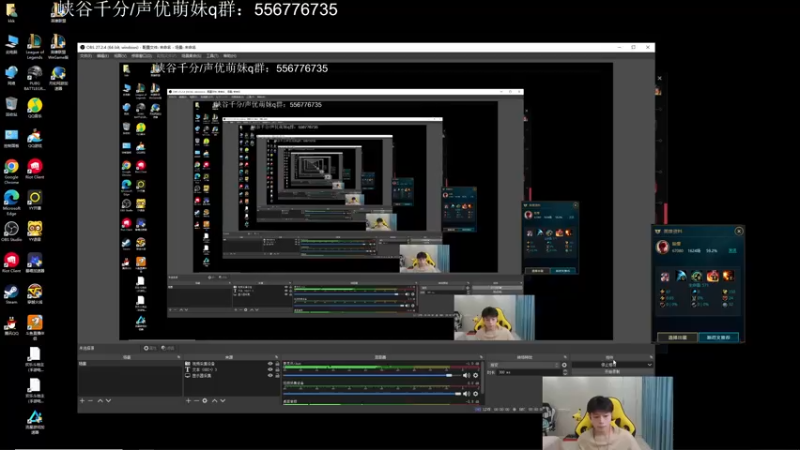Viewport: 800px width, 450px height.
Task: Move scene down with arrow icon
Action: point(108,401)
